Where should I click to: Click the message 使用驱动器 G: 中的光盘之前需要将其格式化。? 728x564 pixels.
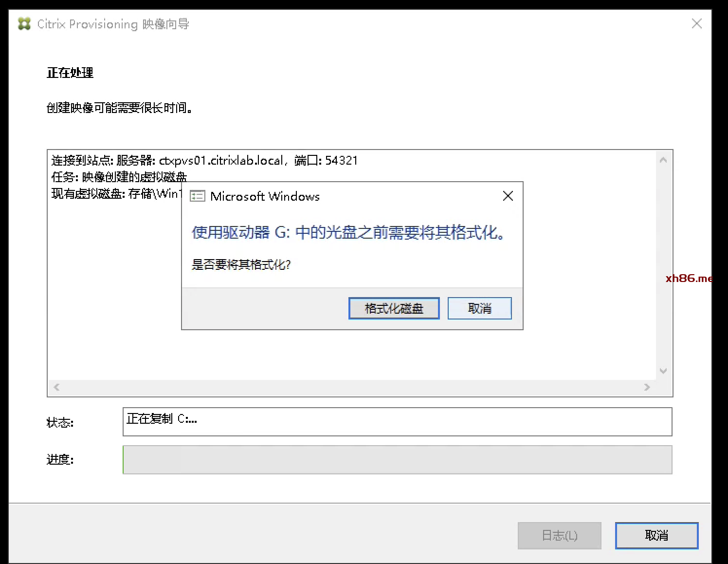(x=348, y=232)
